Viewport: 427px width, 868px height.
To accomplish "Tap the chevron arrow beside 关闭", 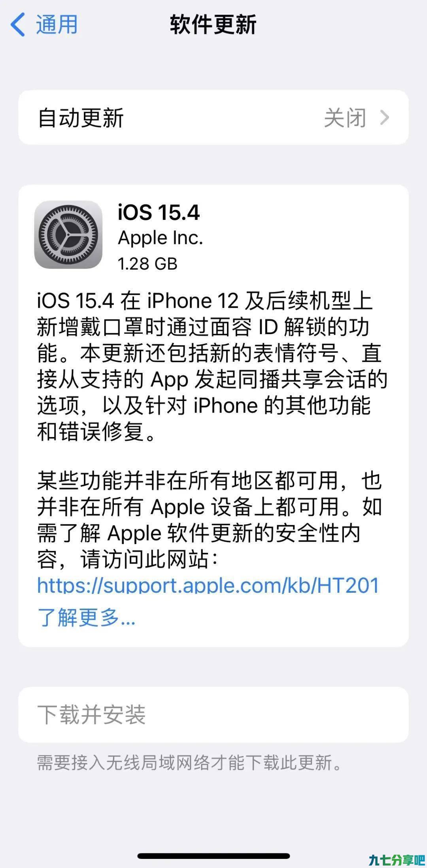I will (385, 117).
